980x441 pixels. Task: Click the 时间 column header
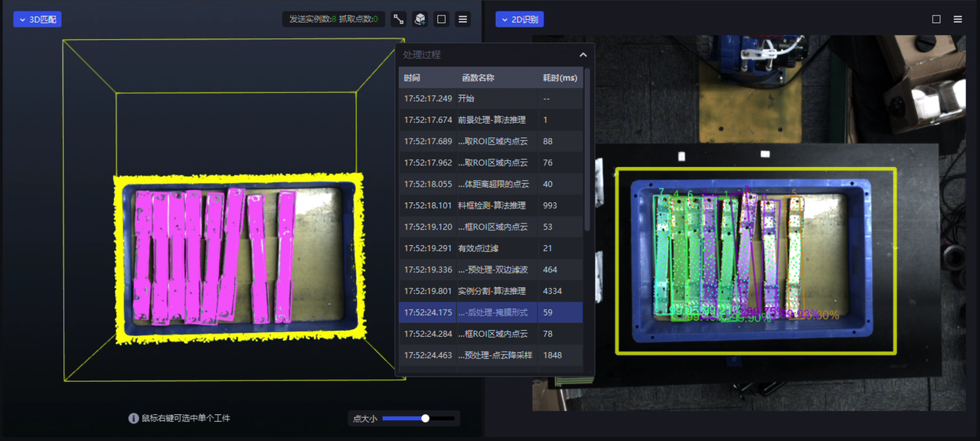[x=413, y=77]
